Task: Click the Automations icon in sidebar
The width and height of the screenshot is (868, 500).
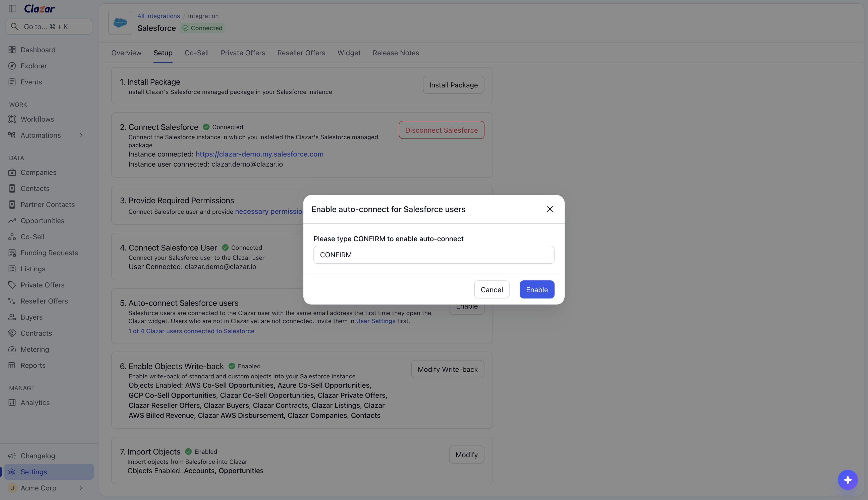Action: click(x=12, y=135)
